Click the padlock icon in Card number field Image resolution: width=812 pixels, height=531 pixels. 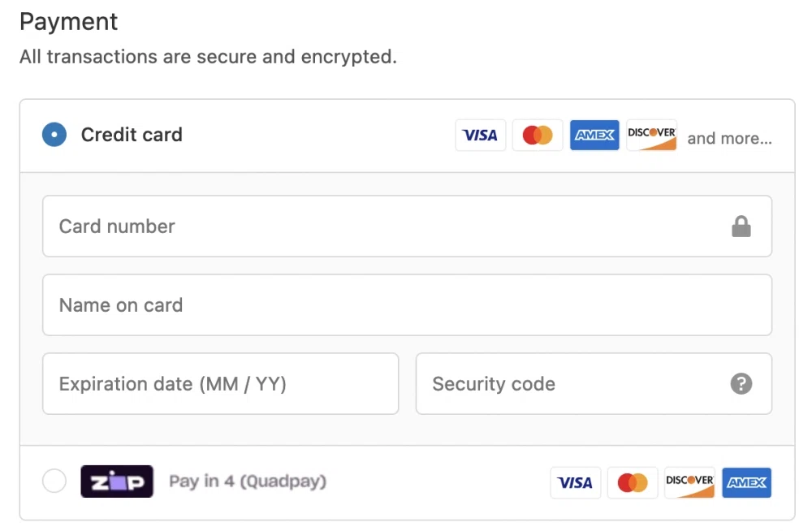click(x=741, y=227)
